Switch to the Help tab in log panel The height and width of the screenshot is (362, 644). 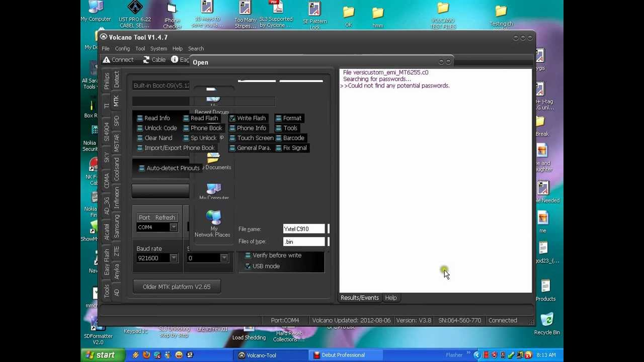coord(391,298)
